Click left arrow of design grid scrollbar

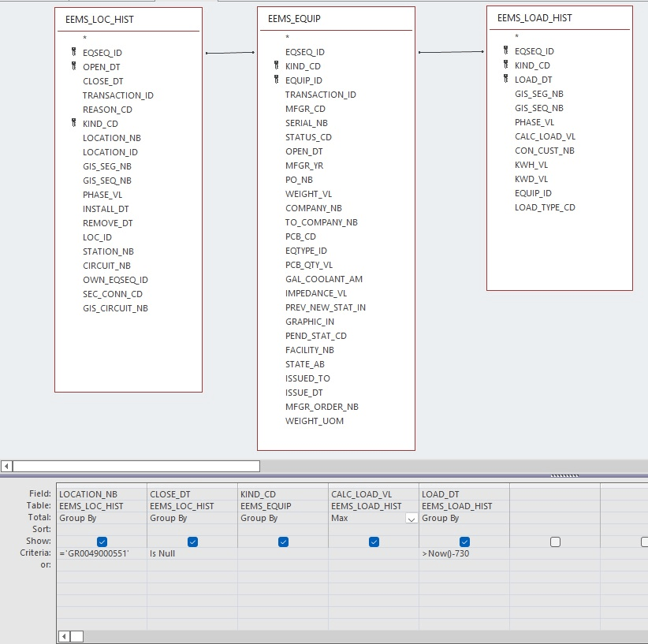pyautogui.click(x=64, y=636)
